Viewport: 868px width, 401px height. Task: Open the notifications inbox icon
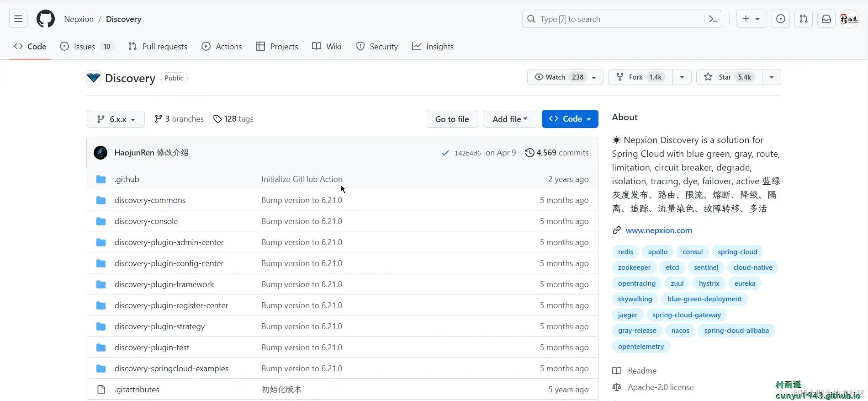[x=826, y=19]
